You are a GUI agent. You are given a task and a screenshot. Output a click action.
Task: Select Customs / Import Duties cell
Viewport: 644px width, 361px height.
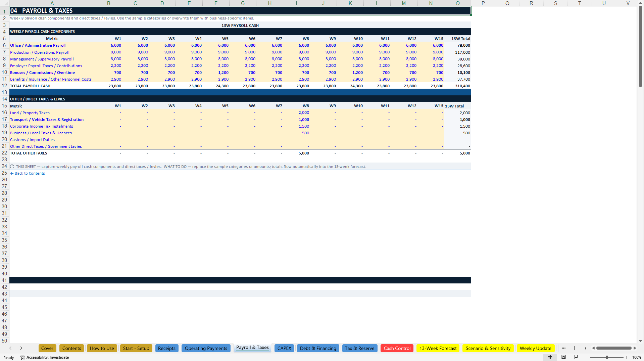52,140
